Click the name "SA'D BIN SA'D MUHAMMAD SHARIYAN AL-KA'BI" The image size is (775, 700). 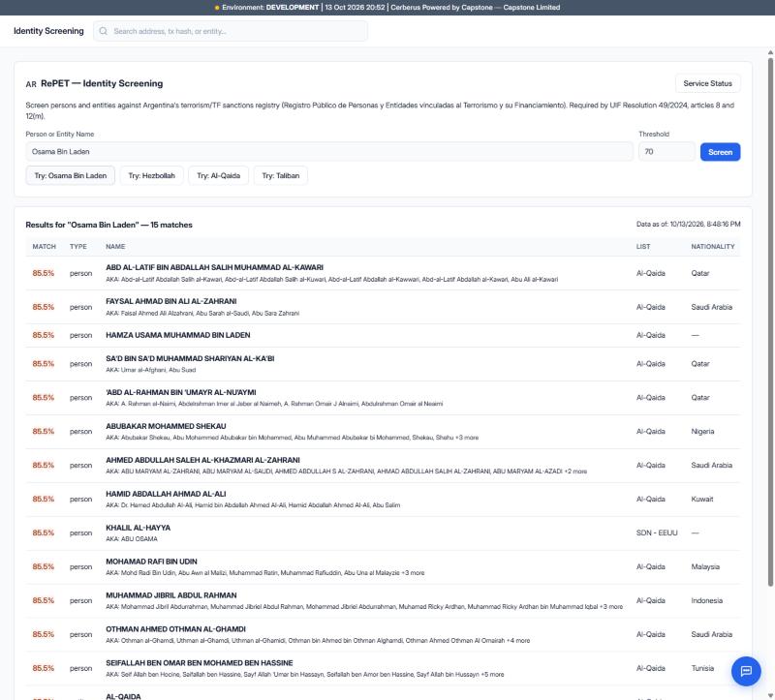(190, 358)
